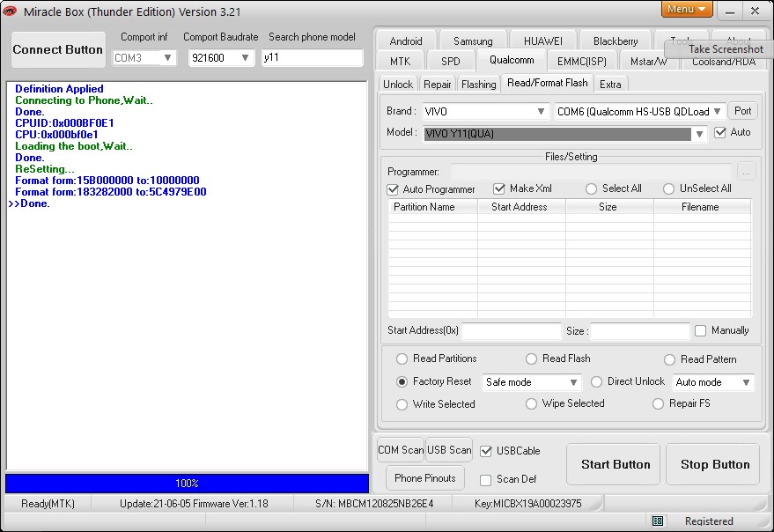
Task: Open the Unlock sub-tab
Action: [398, 84]
